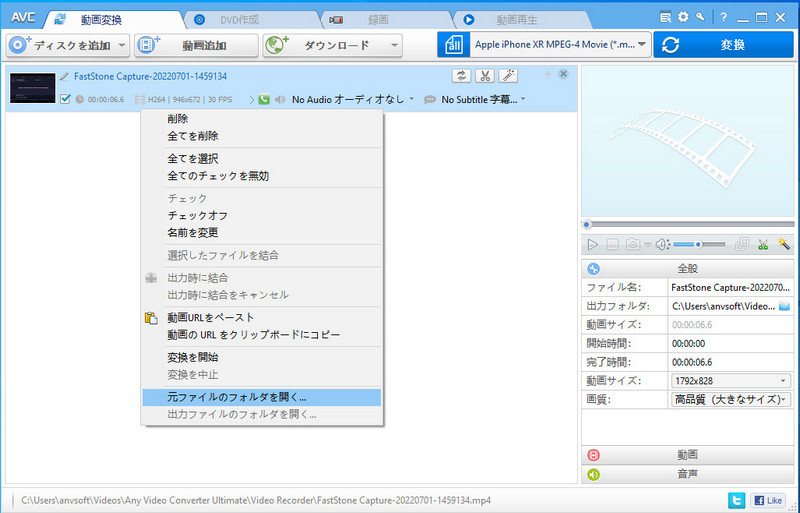Remove file with the X icon on row
Screen dimensions: 800x513
[x=563, y=75]
